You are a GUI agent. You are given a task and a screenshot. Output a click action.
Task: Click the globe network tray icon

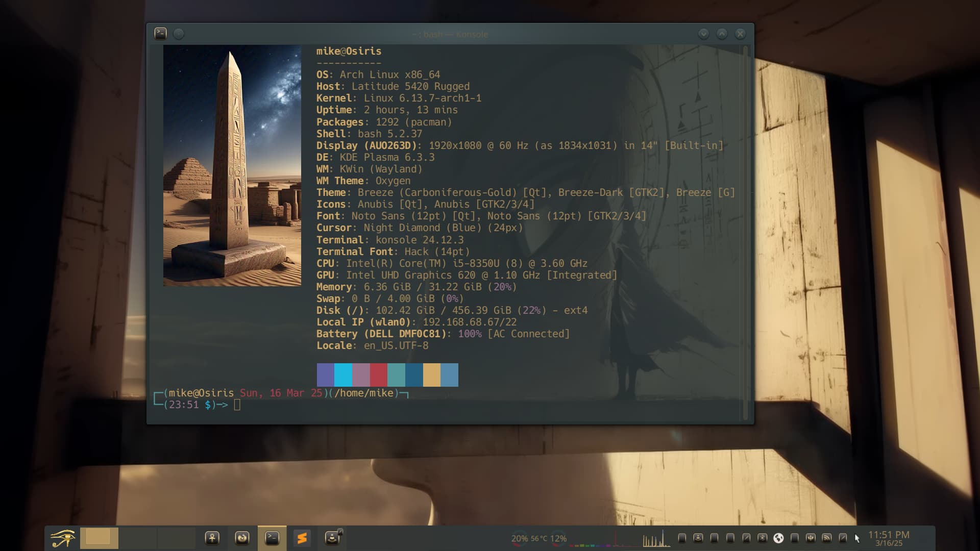pyautogui.click(x=778, y=538)
